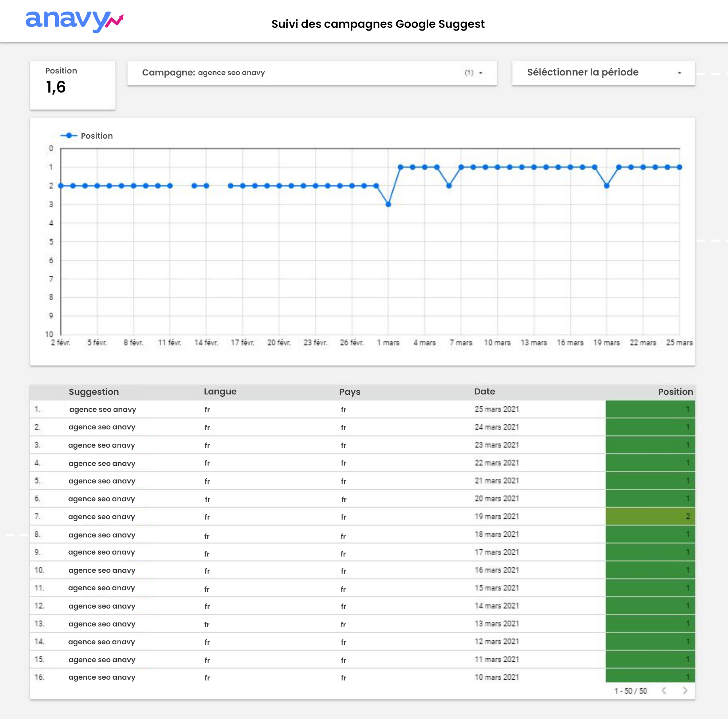The height and width of the screenshot is (719, 728).
Task: Click suggestion text in row 16
Action: [x=102, y=677]
